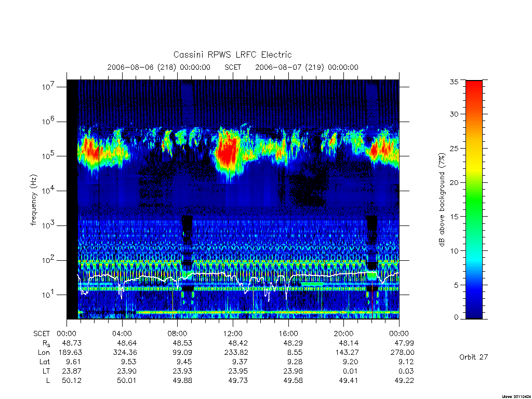Click L value '49.22'
The height and width of the screenshot is (399, 532).
[404, 381]
